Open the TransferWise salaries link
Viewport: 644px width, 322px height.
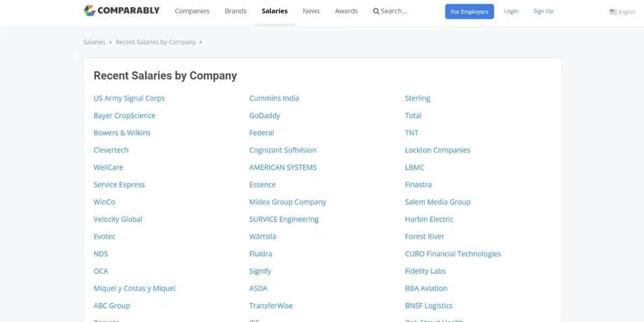click(271, 306)
